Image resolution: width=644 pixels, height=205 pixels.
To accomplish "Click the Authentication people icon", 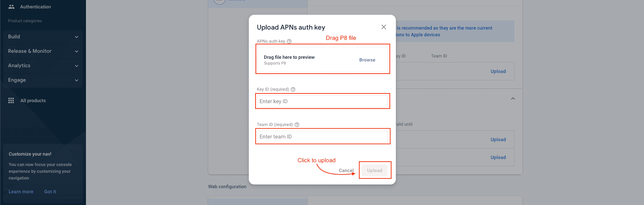I will (x=11, y=7).
